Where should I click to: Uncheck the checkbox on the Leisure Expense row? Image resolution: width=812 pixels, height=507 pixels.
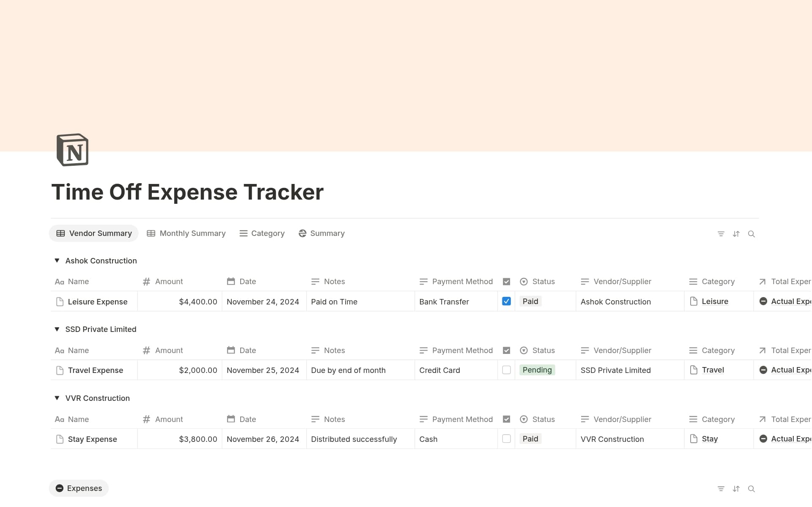click(x=506, y=301)
